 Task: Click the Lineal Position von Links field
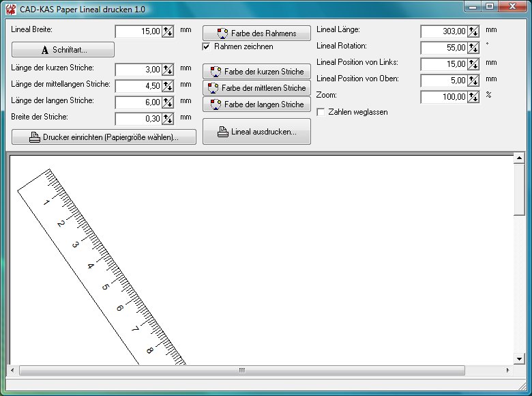(x=443, y=64)
